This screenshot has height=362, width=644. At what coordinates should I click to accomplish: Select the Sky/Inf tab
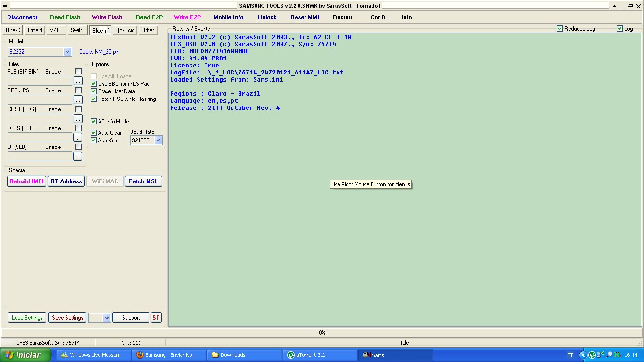(x=100, y=31)
